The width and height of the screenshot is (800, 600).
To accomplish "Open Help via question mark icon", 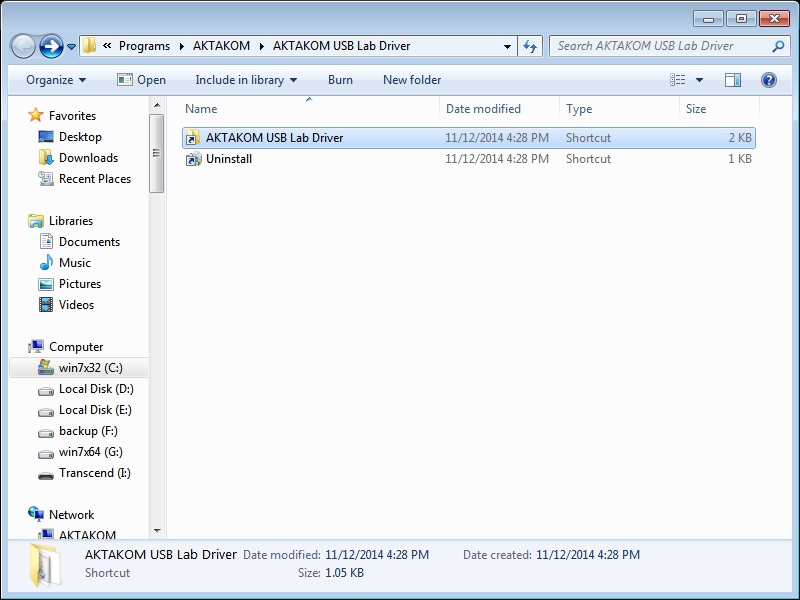I will [x=769, y=80].
